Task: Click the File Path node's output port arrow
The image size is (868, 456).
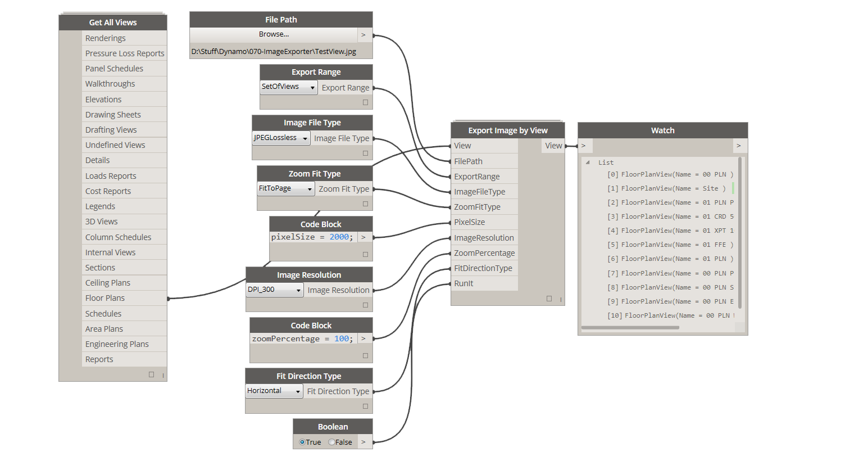Action: (365, 34)
